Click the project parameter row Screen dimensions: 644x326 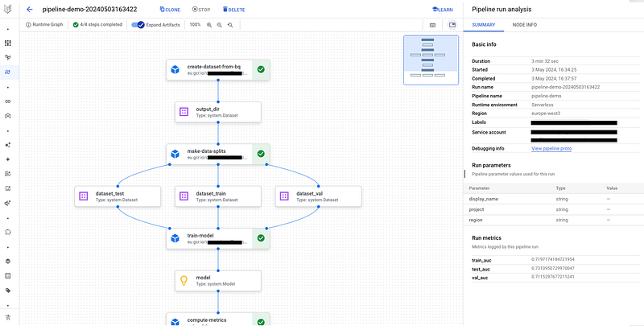click(554, 210)
